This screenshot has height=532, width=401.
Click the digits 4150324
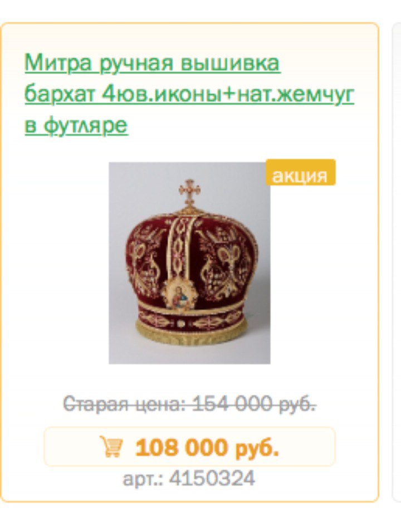click(212, 479)
